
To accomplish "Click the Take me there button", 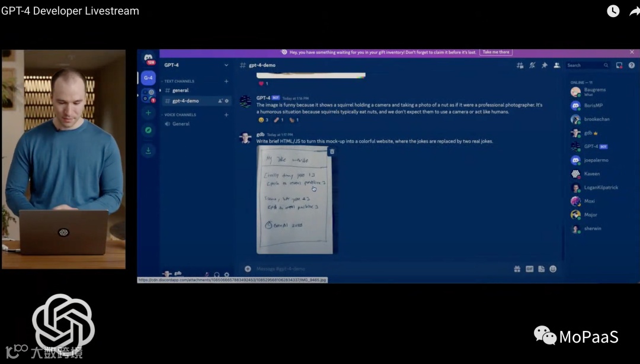I will [495, 52].
